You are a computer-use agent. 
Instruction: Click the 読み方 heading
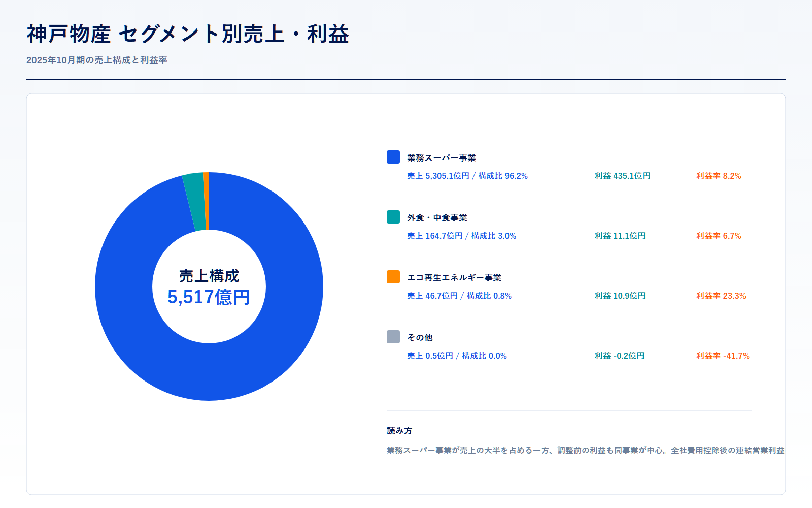[399, 431]
